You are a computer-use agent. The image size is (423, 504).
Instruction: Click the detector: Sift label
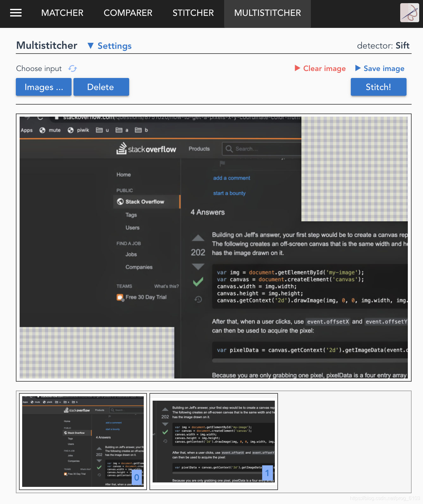pos(383,46)
